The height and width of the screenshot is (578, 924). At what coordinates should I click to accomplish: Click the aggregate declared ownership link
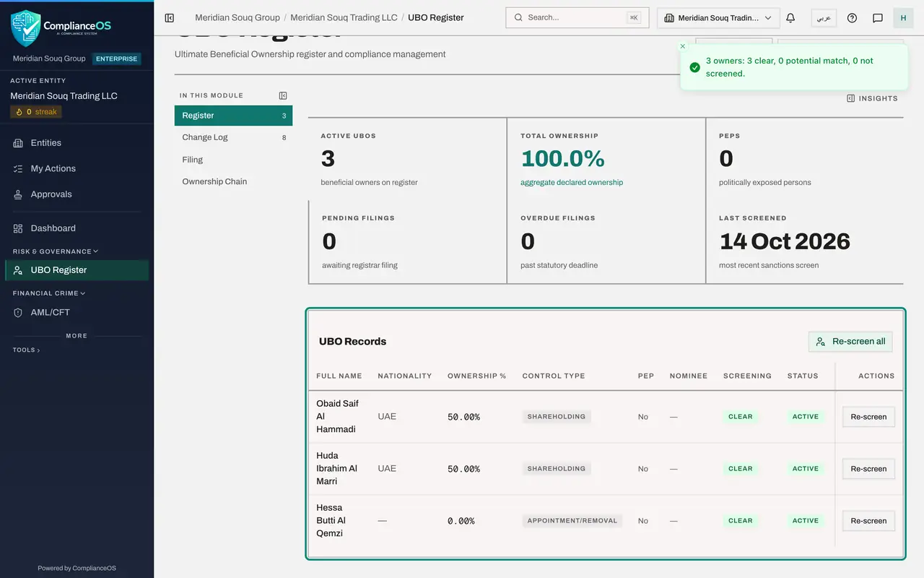pyautogui.click(x=572, y=182)
